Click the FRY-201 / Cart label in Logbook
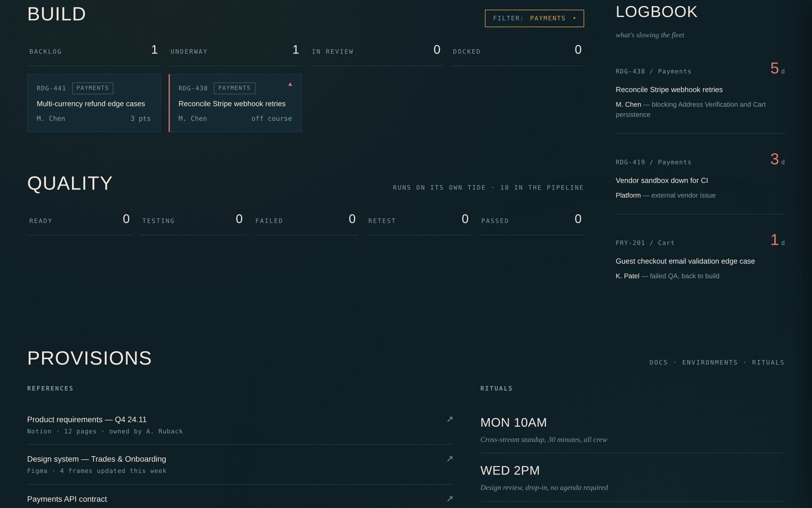The height and width of the screenshot is (508, 812). pos(645,243)
